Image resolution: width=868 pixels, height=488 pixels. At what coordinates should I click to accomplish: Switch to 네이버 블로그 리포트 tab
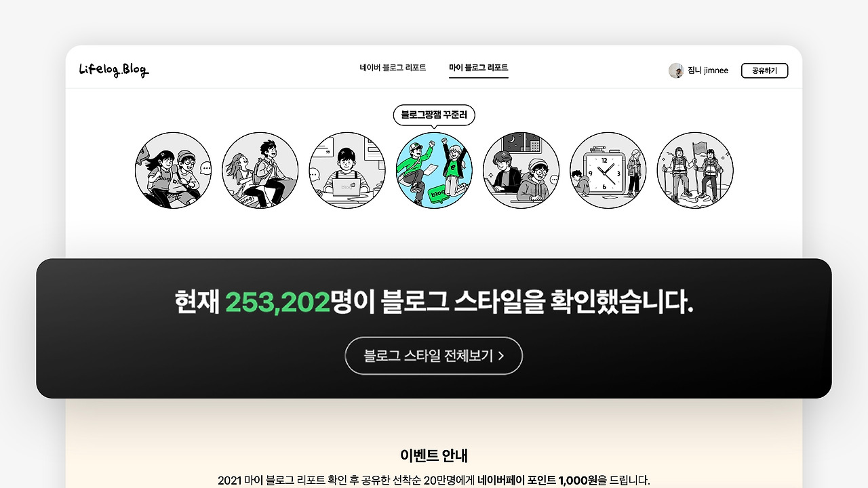pos(393,68)
